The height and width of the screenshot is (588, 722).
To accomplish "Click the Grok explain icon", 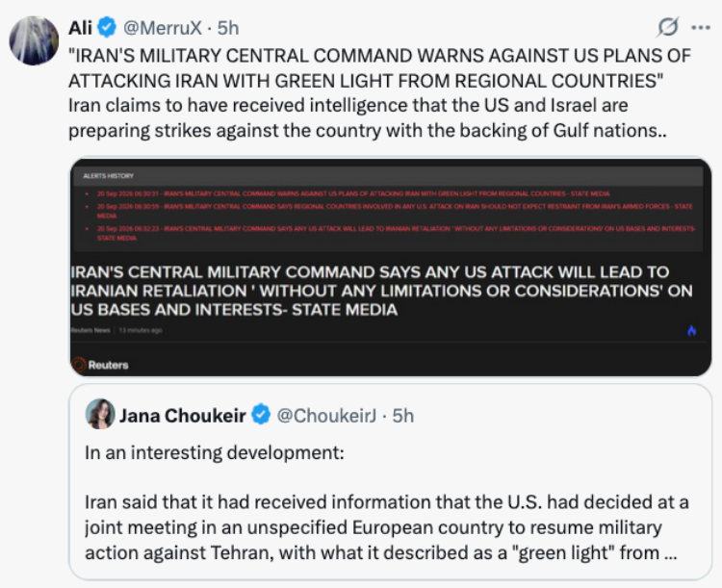I will tap(668, 27).
